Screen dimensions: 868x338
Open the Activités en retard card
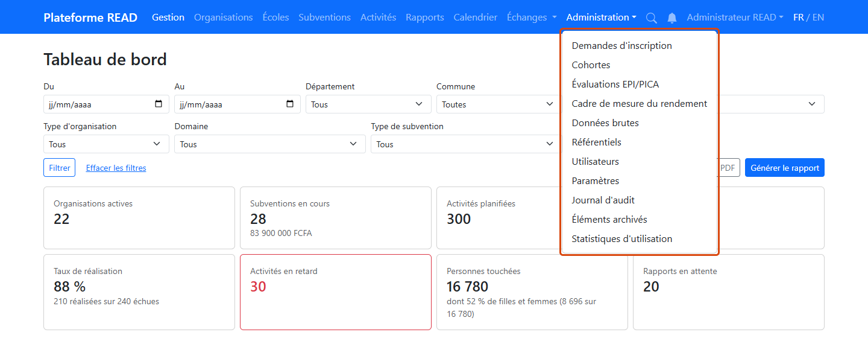pyautogui.click(x=336, y=292)
